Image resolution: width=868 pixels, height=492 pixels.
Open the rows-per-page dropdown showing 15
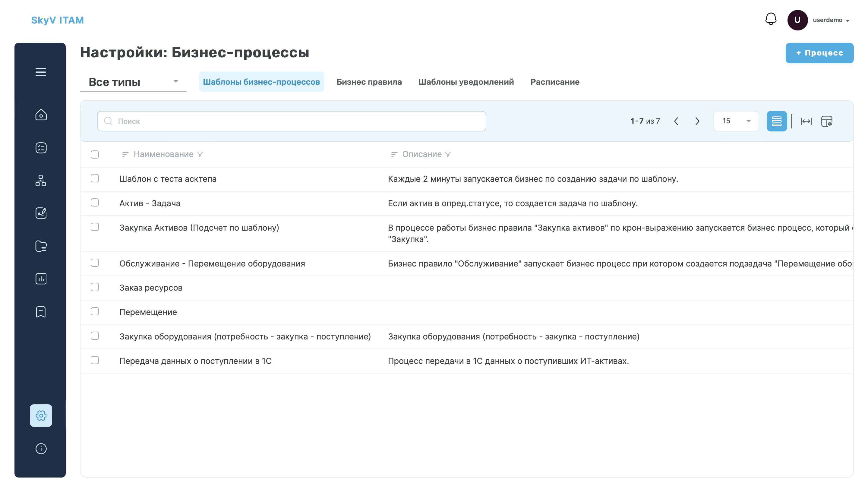[x=736, y=121]
